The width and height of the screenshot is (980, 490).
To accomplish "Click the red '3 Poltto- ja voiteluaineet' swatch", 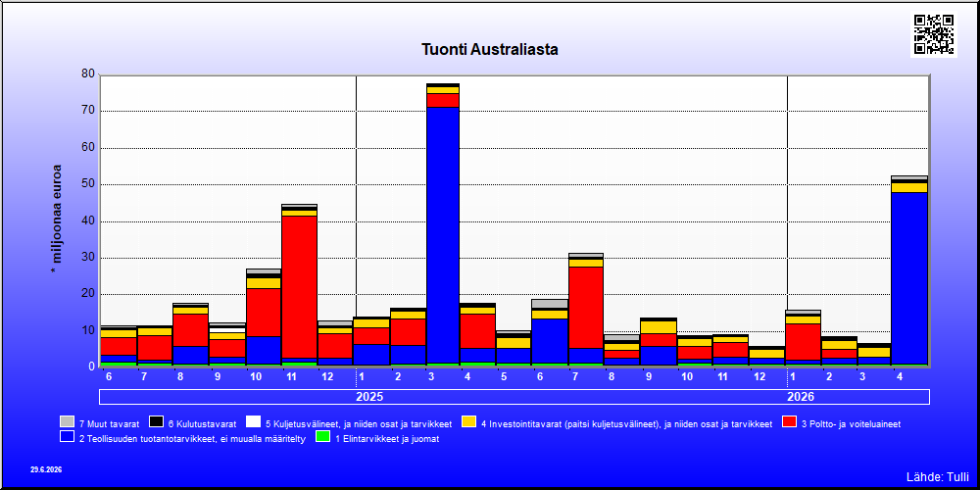I will click(789, 422).
